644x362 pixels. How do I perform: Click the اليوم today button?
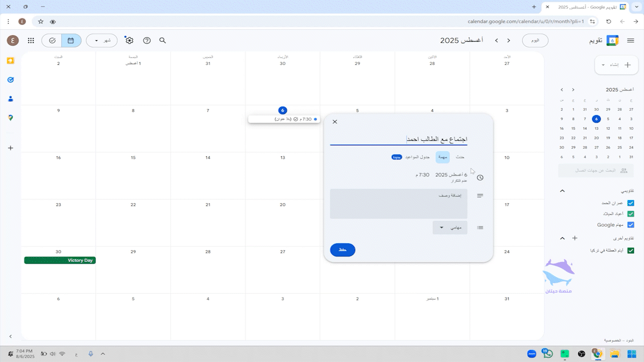[535, 41]
